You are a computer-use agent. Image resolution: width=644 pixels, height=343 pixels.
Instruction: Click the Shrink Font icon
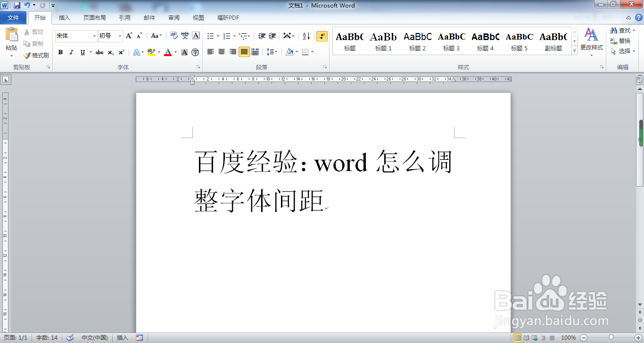(139, 36)
